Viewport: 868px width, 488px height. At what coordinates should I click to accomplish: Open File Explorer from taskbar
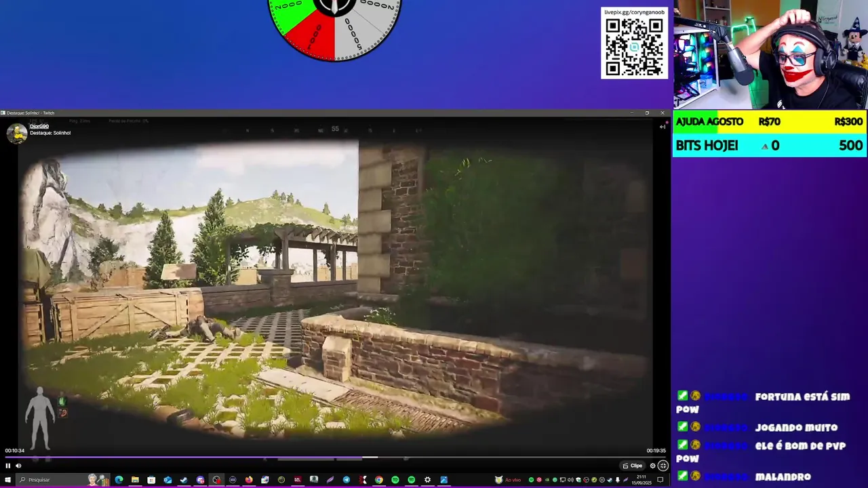click(x=135, y=480)
